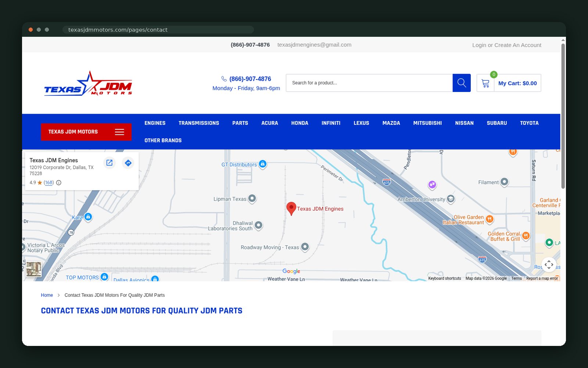Select PARTS in the navigation bar
Image resolution: width=588 pixels, height=368 pixels.
pyautogui.click(x=240, y=123)
